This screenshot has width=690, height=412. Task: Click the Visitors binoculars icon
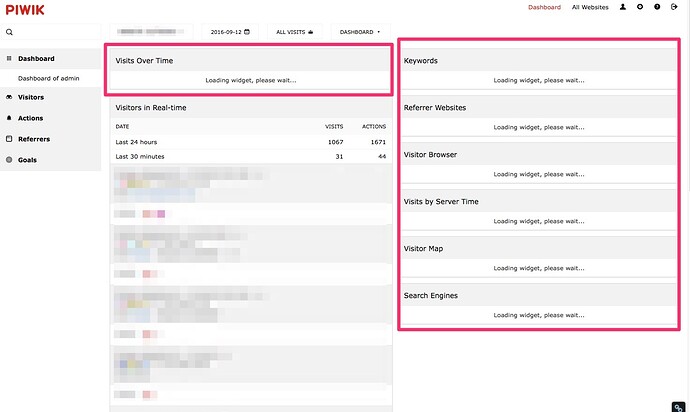tap(9, 97)
